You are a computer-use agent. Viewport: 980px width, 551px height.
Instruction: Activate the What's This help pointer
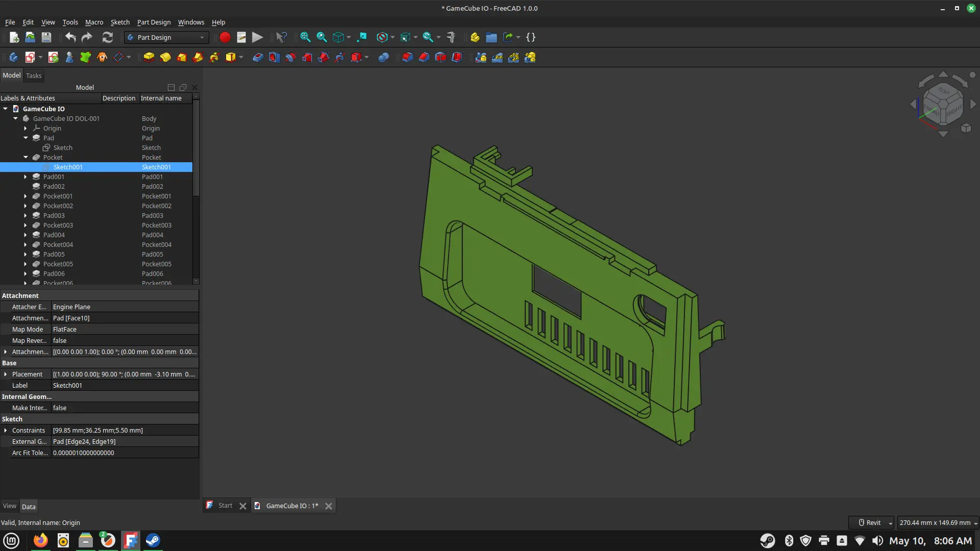coord(281,37)
